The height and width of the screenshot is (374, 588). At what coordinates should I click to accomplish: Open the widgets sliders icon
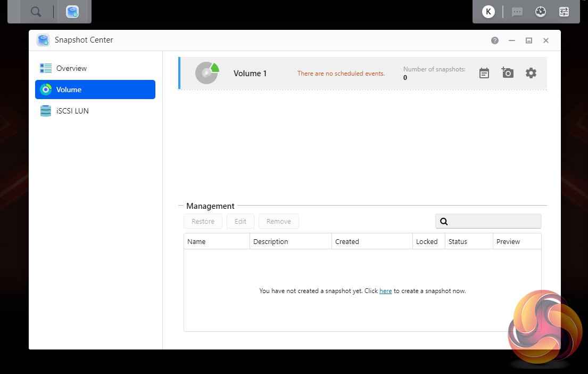(564, 12)
